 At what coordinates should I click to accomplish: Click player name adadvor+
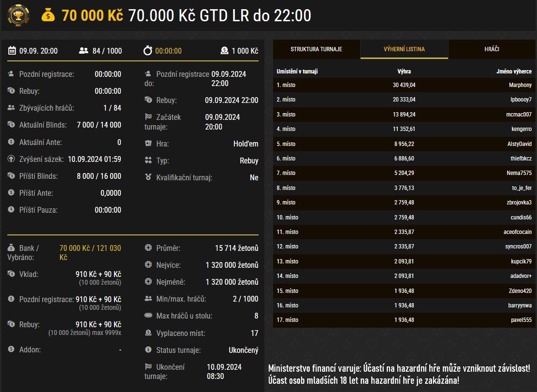pos(521,276)
